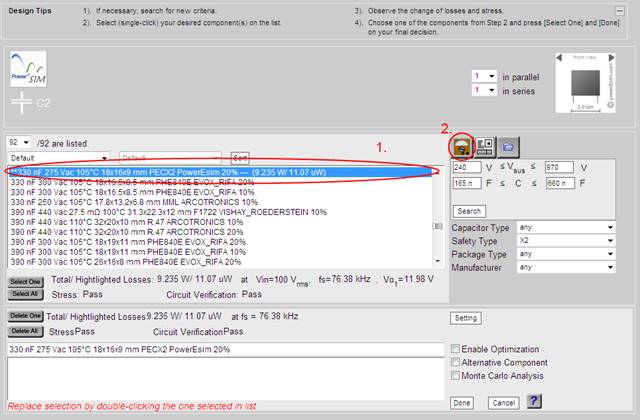The width and height of the screenshot is (640, 420).
Task: Click the floppy disk save icon
Action: tap(486, 145)
